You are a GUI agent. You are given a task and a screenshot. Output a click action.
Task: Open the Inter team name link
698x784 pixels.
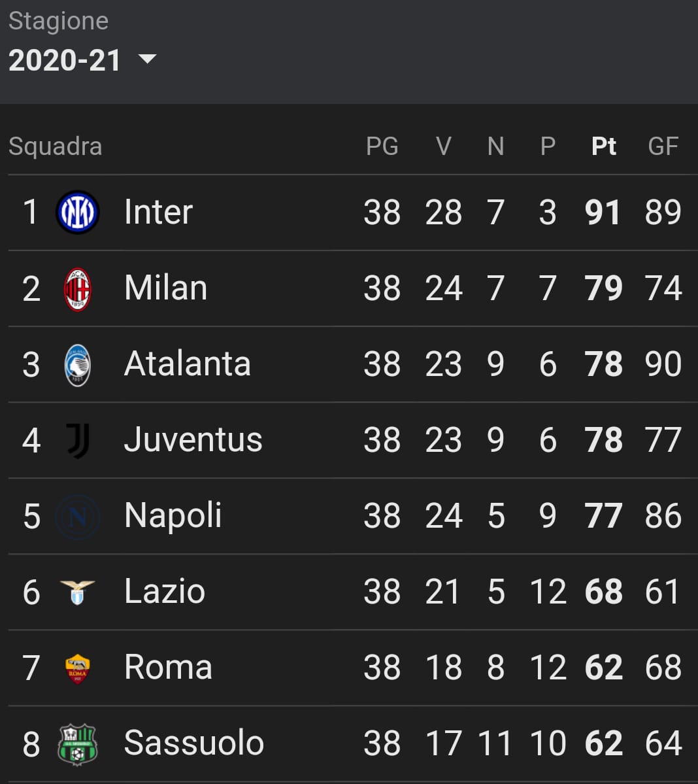point(158,212)
